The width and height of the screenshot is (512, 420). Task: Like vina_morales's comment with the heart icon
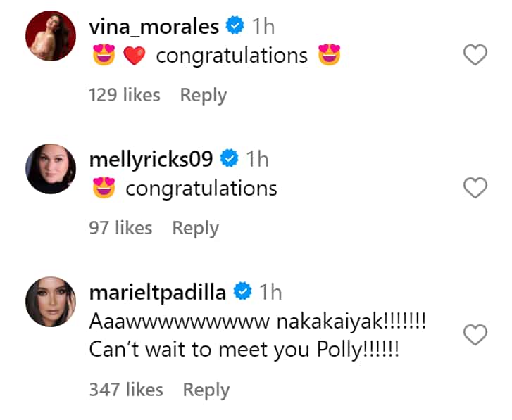475,55
